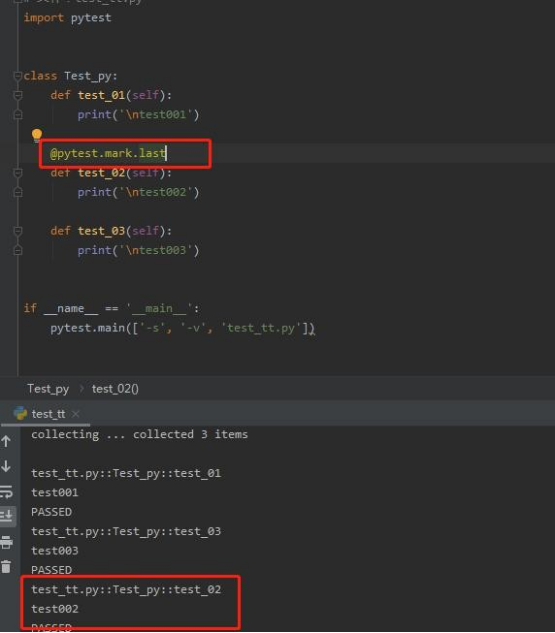Click fold end marker at print test002
Screen dimensions: 555x633
pyautogui.click(x=17, y=193)
